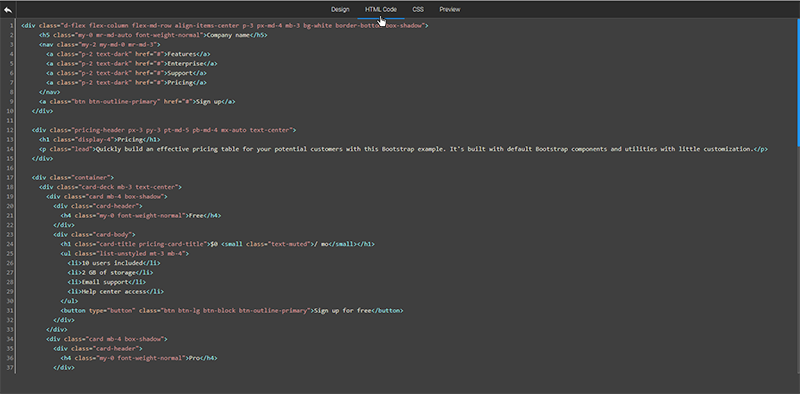Click the 'btn btn-outline-primary' class on line 9
The width and height of the screenshot is (800, 394).
(x=116, y=102)
